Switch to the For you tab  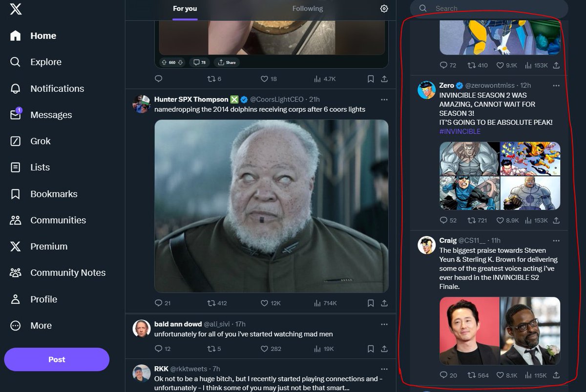click(185, 9)
